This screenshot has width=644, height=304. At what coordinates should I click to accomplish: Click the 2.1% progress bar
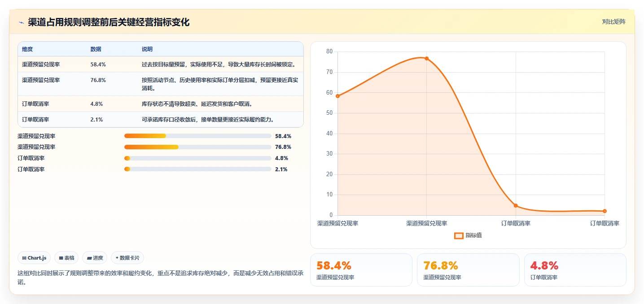point(197,169)
